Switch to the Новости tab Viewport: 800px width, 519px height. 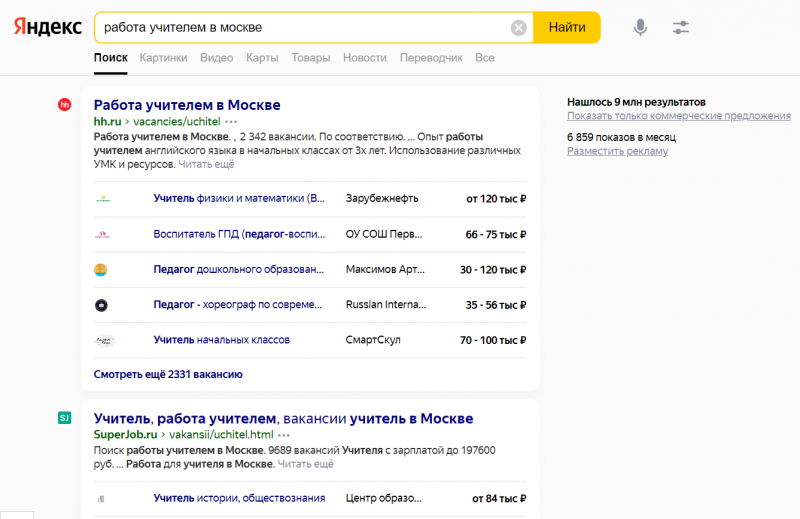pyautogui.click(x=364, y=58)
